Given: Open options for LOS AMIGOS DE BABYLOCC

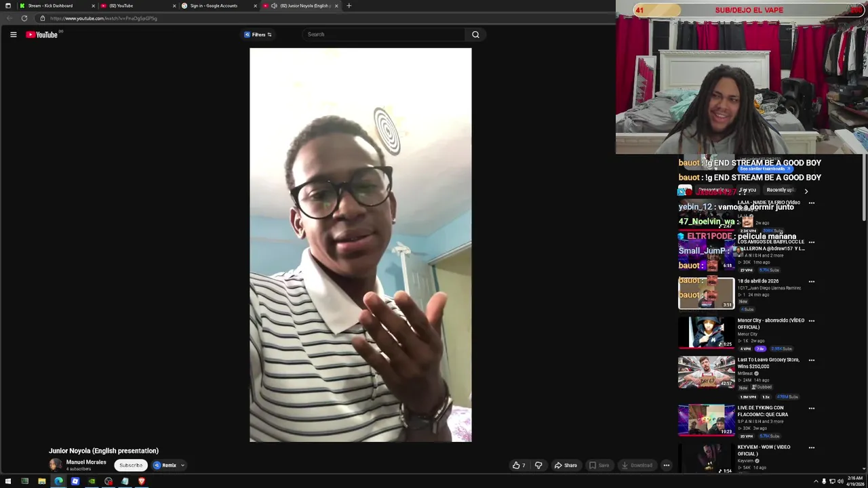Looking at the screenshot, I should tap(812, 242).
